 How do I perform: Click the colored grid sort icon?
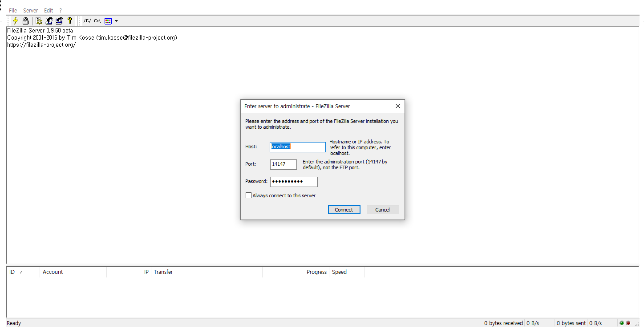pyautogui.click(x=108, y=21)
